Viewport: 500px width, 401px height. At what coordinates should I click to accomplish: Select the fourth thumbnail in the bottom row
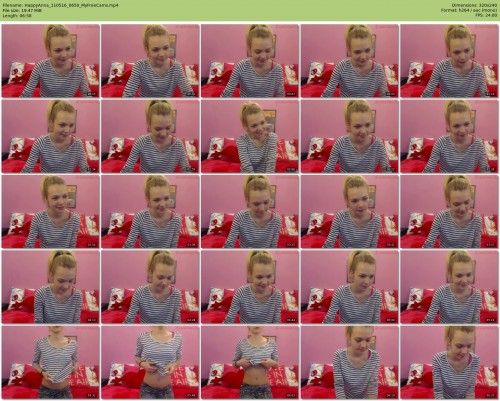(x=349, y=362)
